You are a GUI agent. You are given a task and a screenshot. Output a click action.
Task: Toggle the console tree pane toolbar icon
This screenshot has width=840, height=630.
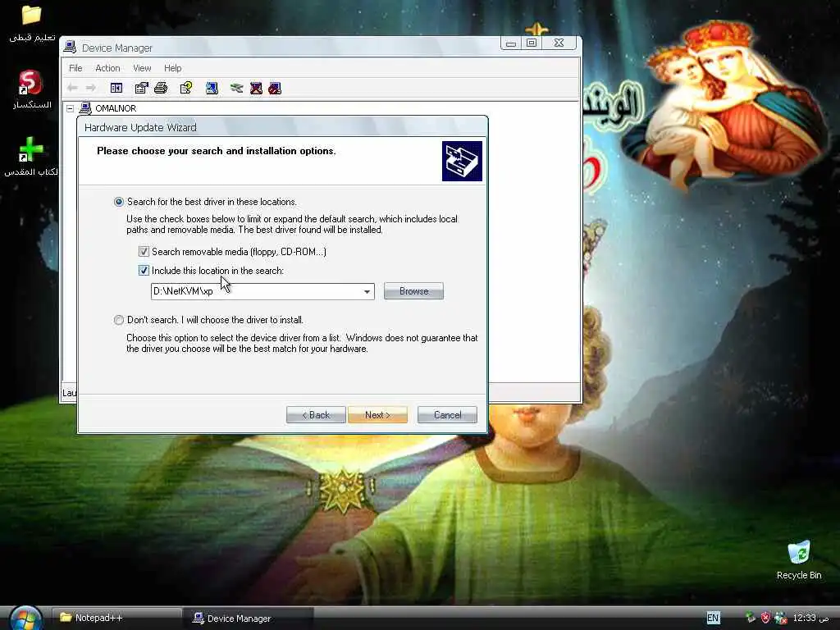coord(116,88)
